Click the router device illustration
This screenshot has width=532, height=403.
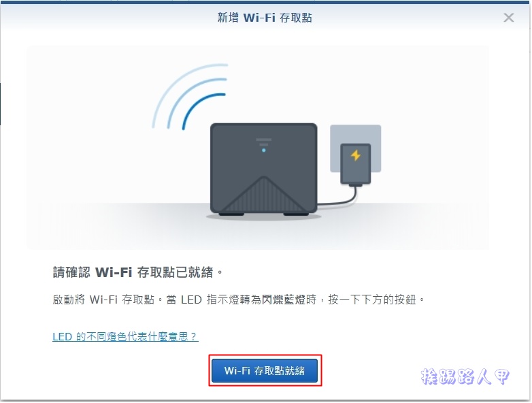pos(264,170)
